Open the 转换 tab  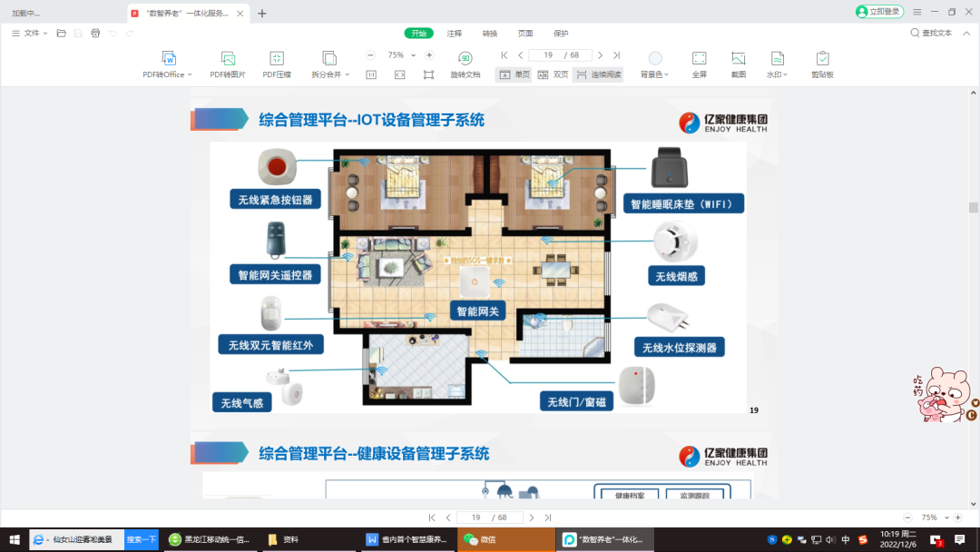point(490,34)
